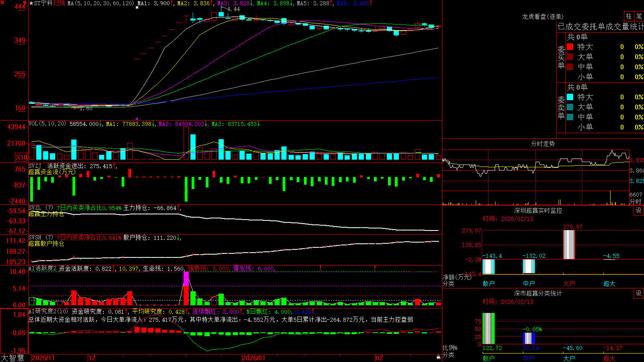Click the magenta triangle marker above volume panel

point(136,119)
